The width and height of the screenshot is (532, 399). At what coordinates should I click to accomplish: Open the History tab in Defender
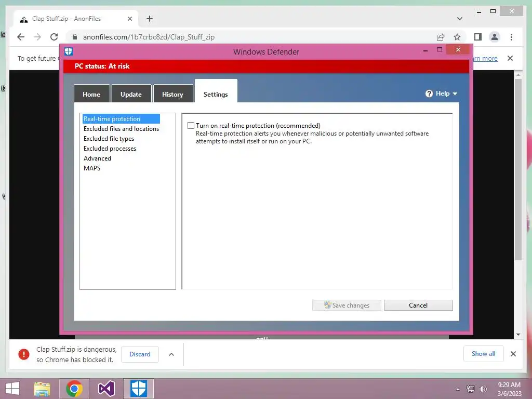(x=172, y=95)
